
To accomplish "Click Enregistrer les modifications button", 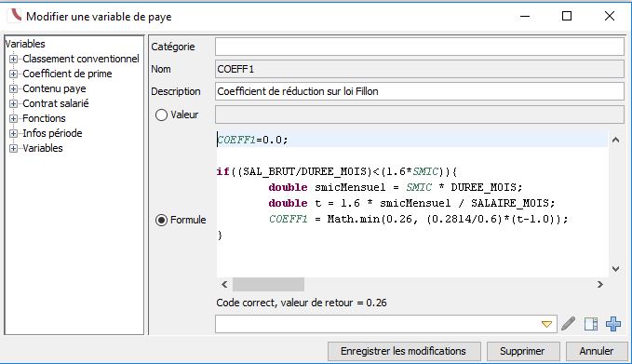I will coord(404,351).
